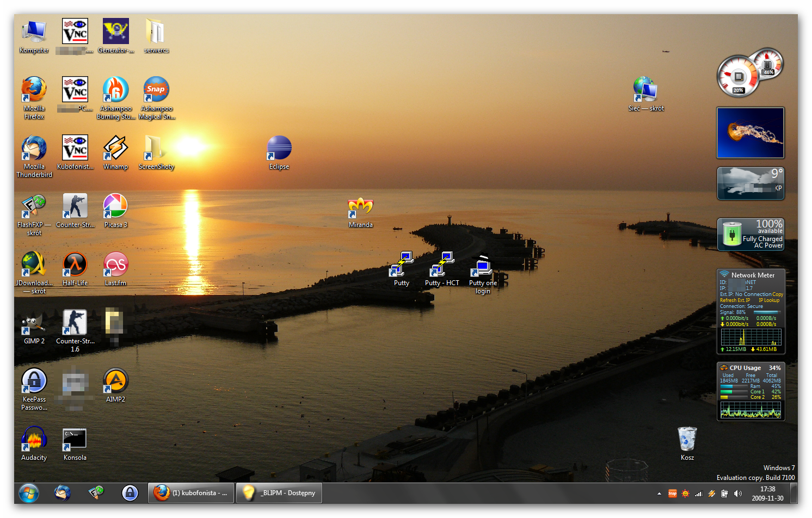The width and height of the screenshot is (812, 518).
Task: Select the Miranda desktop icon
Action: tap(360, 207)
